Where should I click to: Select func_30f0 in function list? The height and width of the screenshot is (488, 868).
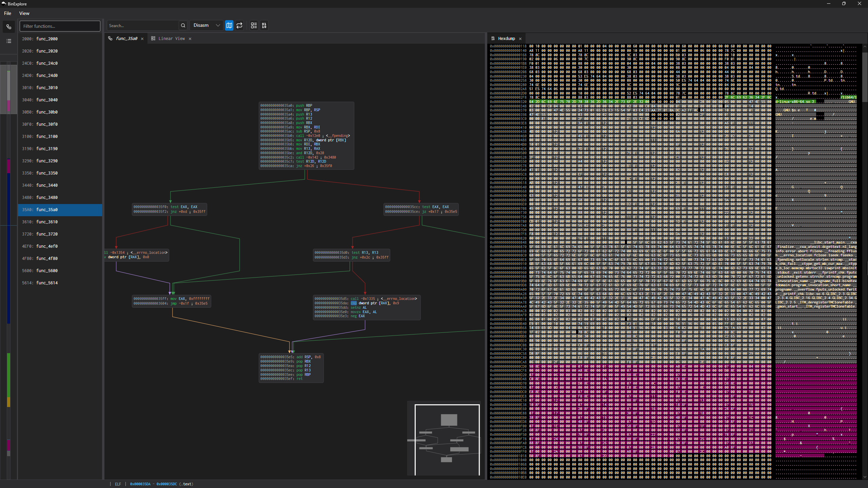60,124
